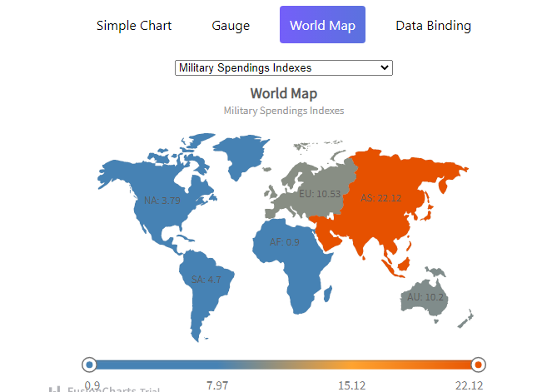The image size is (537, 392).
Task: Click the Asia region AS: 22.12
Action: coord(380,198)
